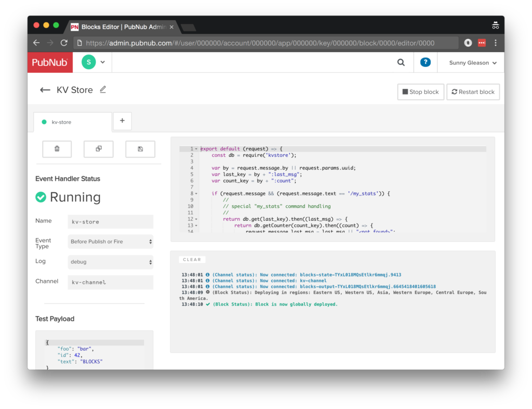This screenshot has width=532, height=409.
Task: Expand the Sunny Gleason account menu
Action: click(473, 63)
